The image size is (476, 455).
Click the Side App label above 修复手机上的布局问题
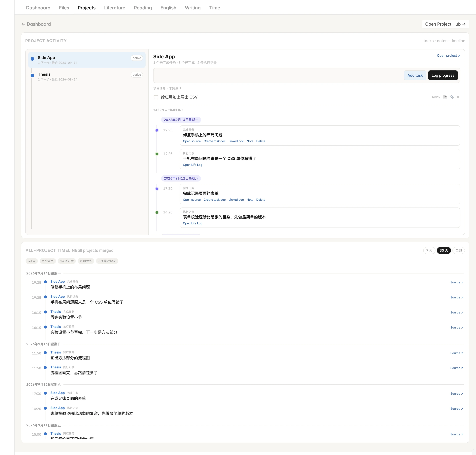click(58, 282)
